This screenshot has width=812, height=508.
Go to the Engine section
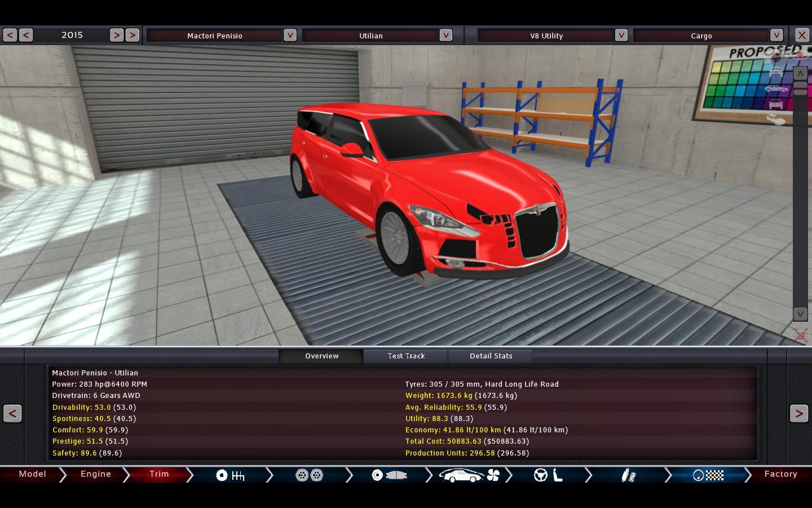[x=96, y=474]
